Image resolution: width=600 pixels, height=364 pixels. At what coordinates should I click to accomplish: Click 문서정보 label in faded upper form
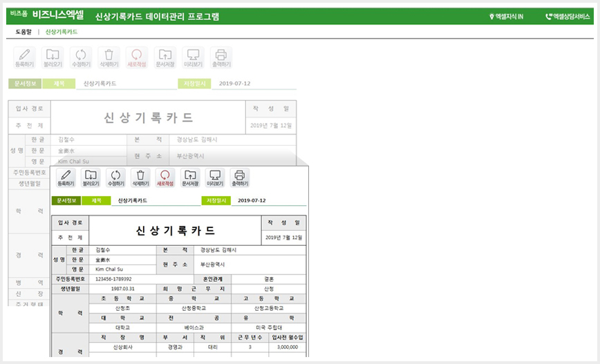(25, 84)
